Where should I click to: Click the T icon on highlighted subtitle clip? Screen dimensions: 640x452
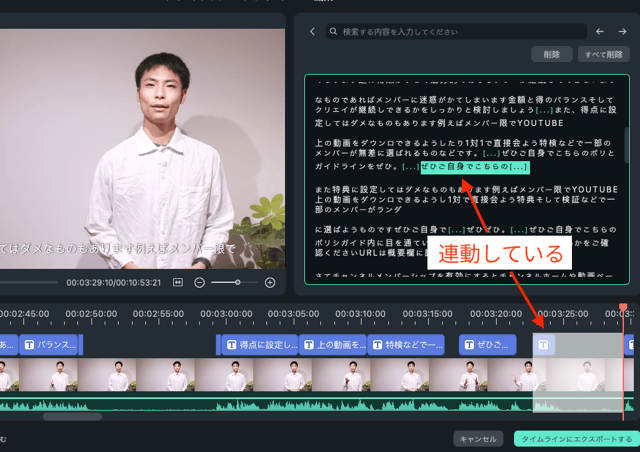[x=543, y=345]
